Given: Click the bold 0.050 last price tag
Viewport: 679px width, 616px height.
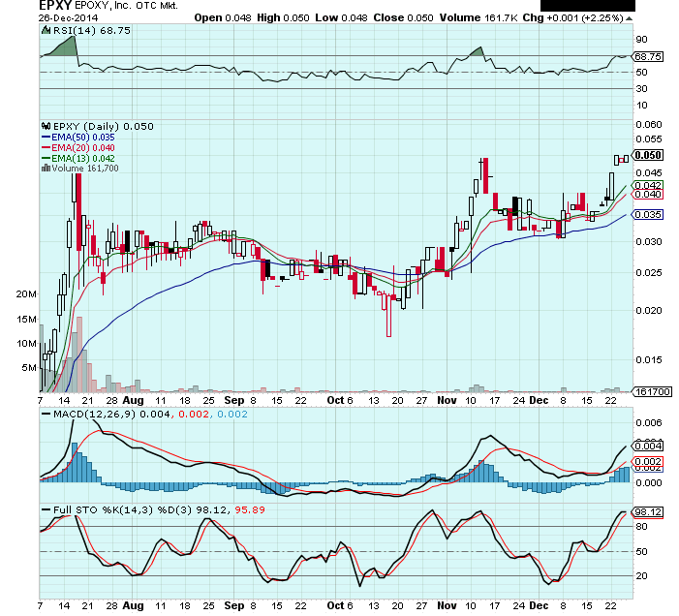Looking at the screenshot, I should click(x=648, y=155).
